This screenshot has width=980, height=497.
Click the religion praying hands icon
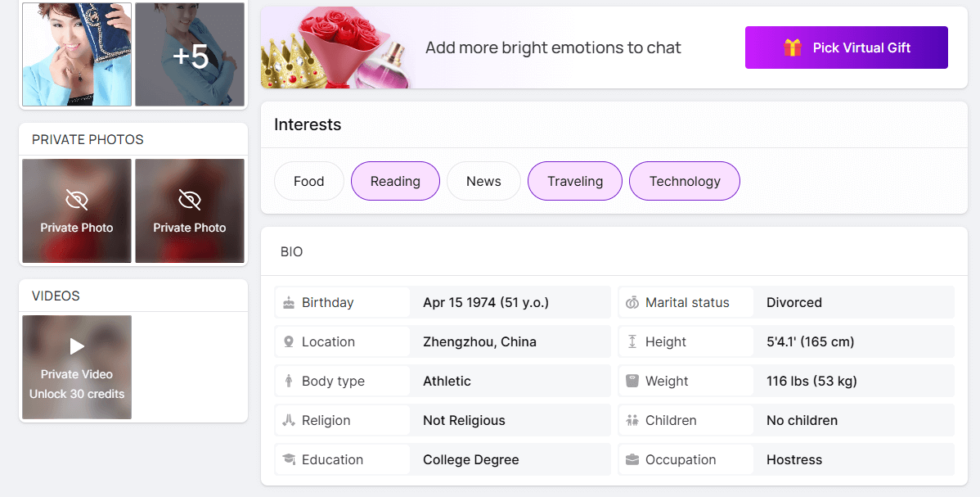pos(289,421)
